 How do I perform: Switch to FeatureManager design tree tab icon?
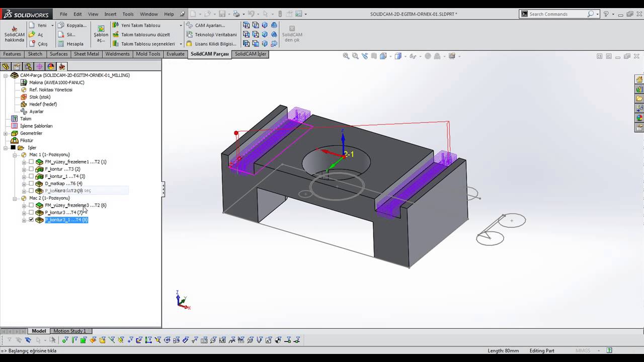[6, 66]
